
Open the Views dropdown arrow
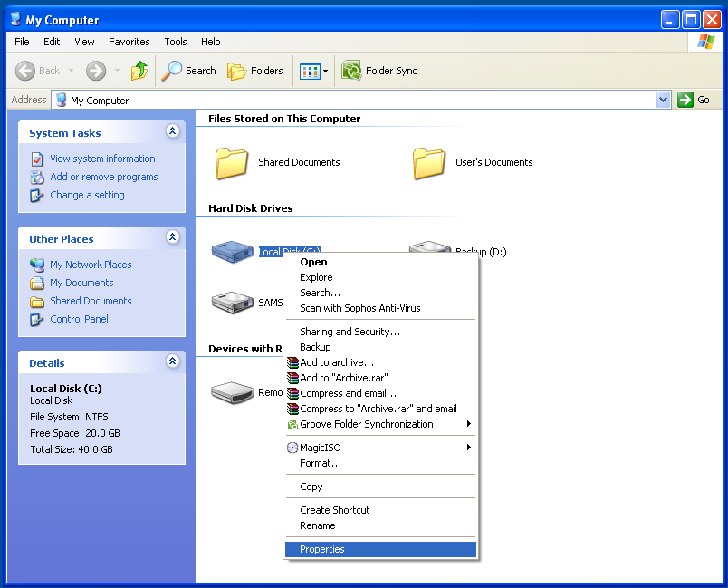(325, 71)
